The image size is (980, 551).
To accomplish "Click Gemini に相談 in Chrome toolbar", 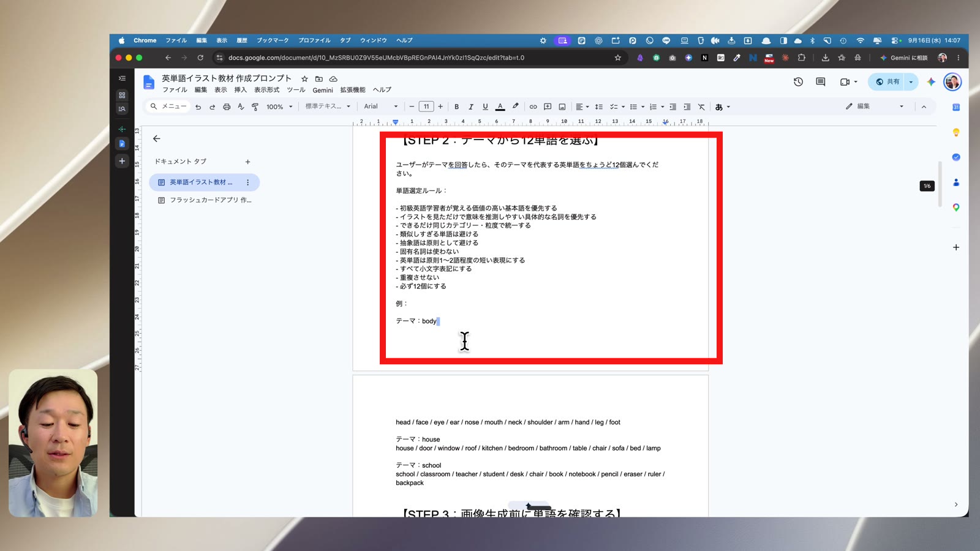I will 904,58.
